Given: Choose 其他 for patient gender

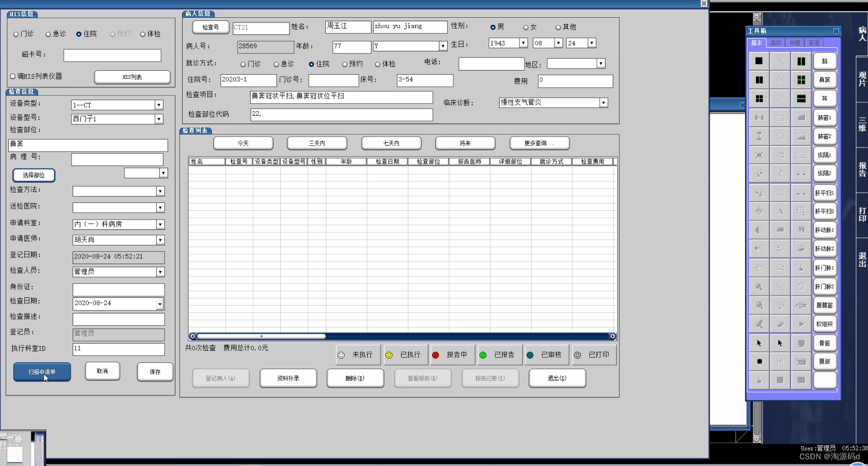Looking at the screenshot, I should coord(558,28).
